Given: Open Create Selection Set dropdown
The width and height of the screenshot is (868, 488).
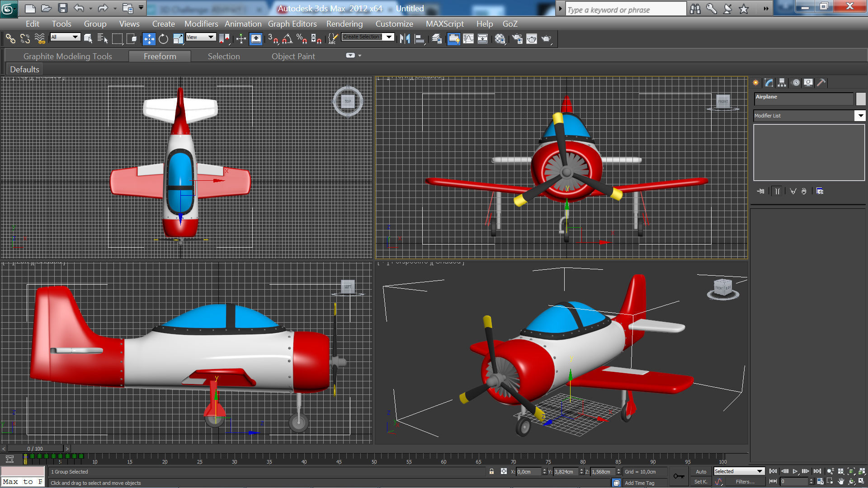Looking at the screenshot, I should coord(368,37).
